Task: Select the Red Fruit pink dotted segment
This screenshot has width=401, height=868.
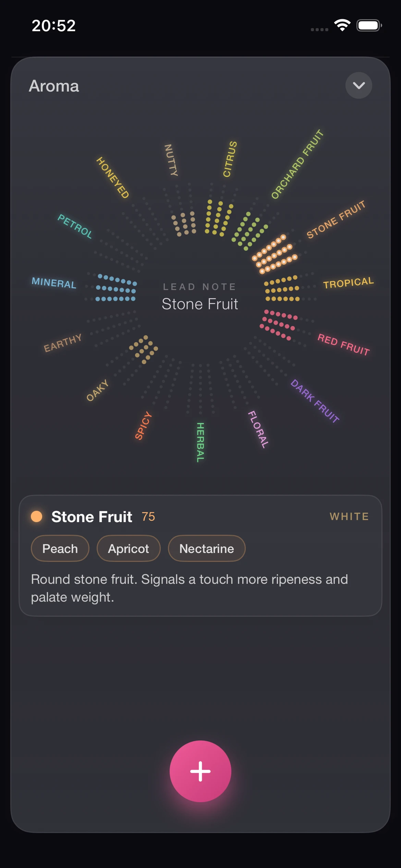Action: [x=278, y=324]
